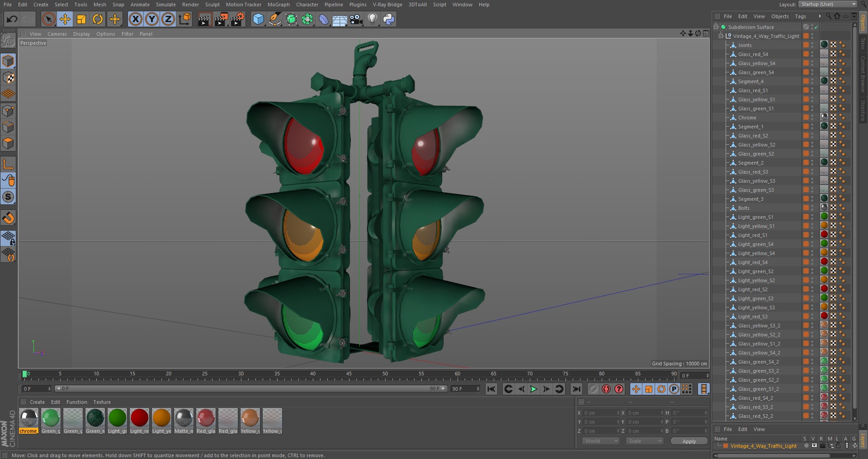The image size is (868, 459).
Task: Click the Python script icon
Action: point(389,19)
